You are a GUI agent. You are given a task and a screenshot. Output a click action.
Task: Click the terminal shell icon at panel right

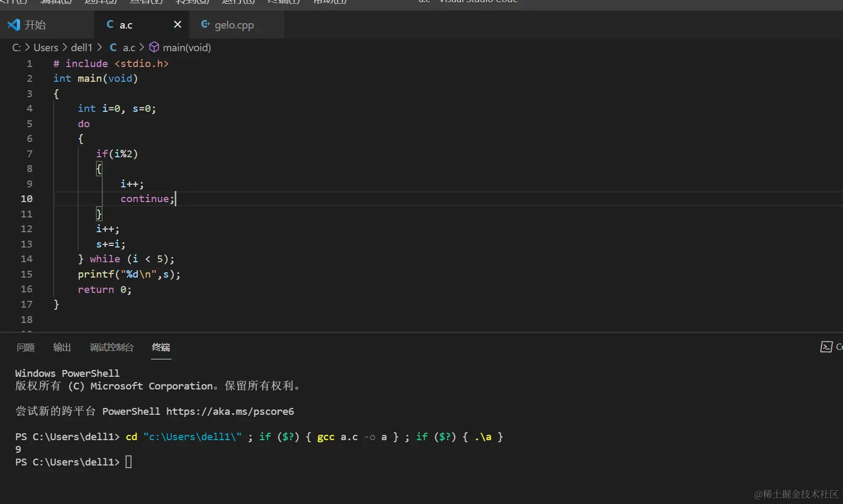coord(826,347)
